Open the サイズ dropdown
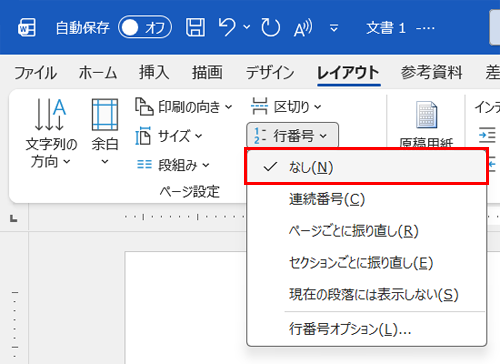Viewport: 500px width, 364px height. (199, 136)
